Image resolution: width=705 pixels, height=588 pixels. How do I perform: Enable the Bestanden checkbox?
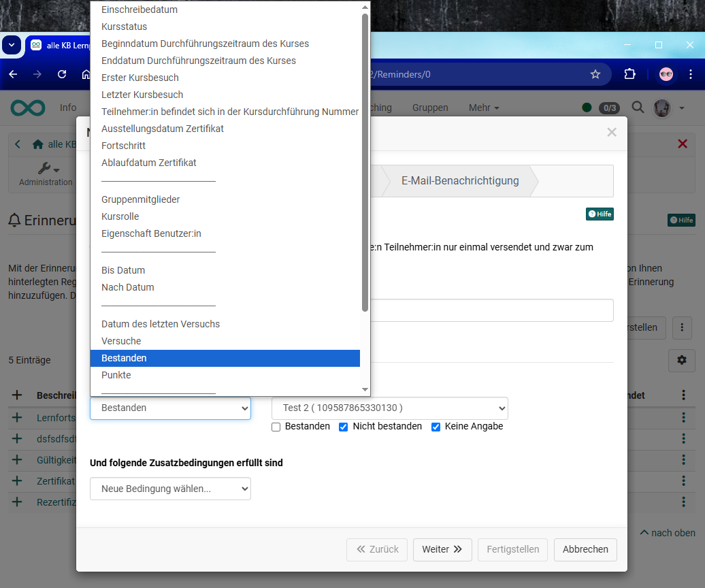[276, 427]
